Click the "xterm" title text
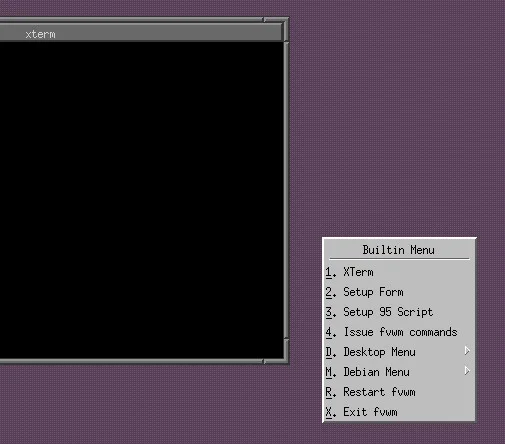 point(40,34)
